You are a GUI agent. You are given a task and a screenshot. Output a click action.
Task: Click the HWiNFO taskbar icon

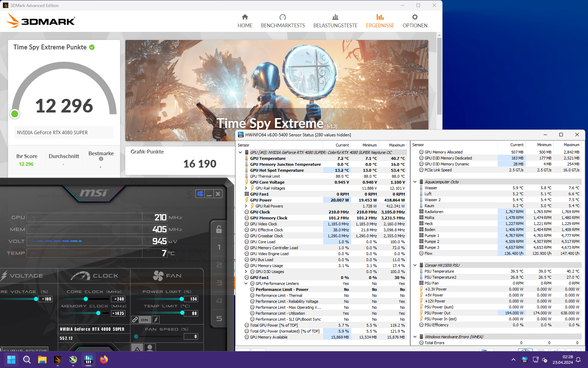click(89, 360)
